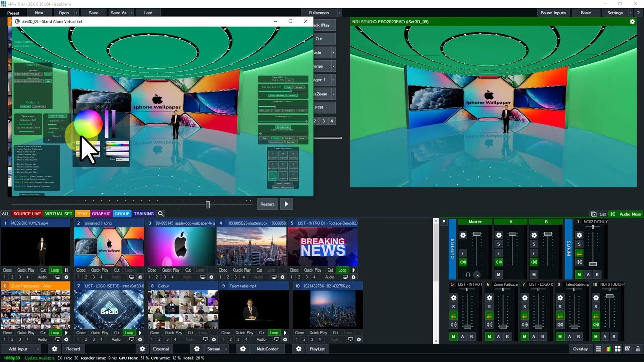Expand the Fullscreen dropdown arrow
644x362 pixels.
[339, 13]
